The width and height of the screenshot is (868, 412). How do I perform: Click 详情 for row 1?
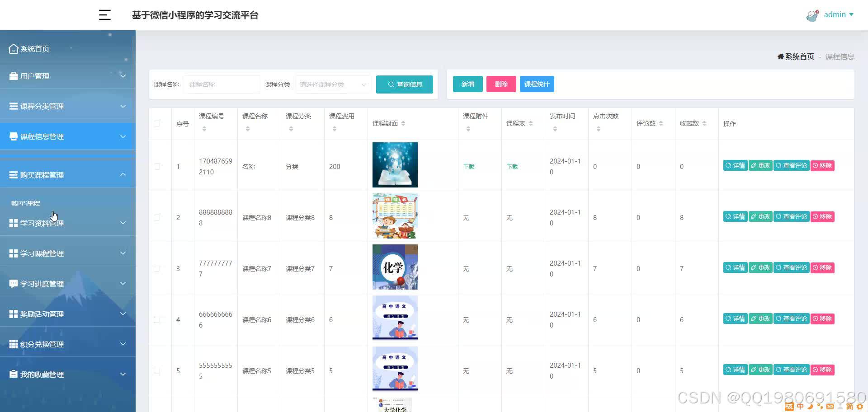point(735,166)
